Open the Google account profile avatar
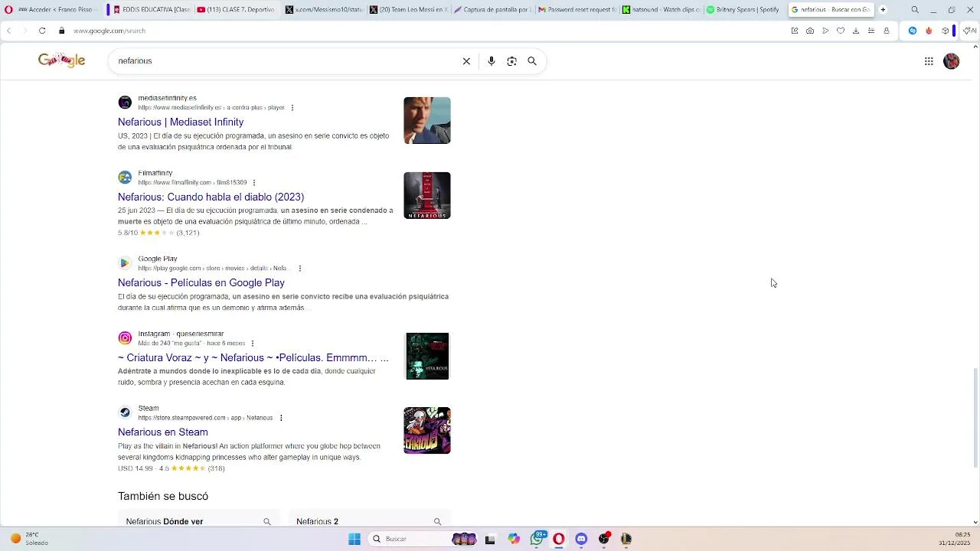Image resolution: width=980 pixels, height=551 pixels. tap(952, 61)
